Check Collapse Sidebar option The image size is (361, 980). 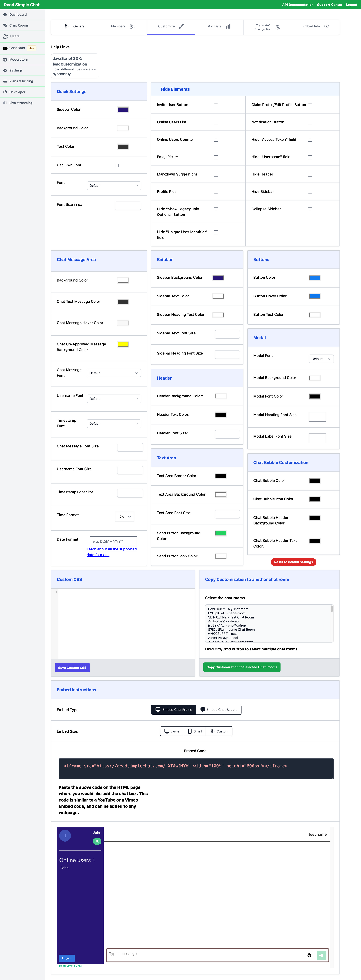(310, 209)
